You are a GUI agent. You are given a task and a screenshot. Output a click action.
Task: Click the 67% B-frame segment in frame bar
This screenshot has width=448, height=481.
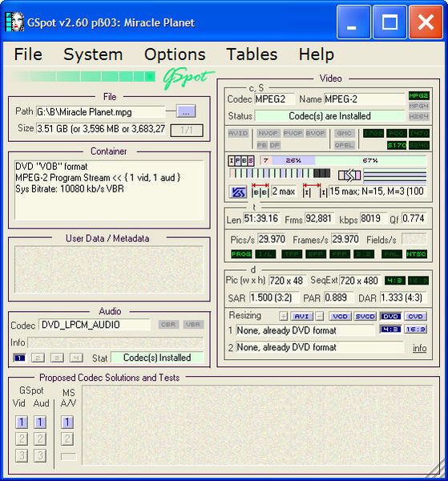tap(370, 160)
